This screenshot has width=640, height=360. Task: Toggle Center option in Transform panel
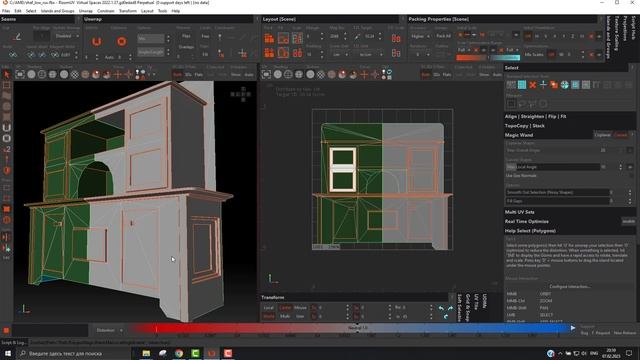(285, 308)
